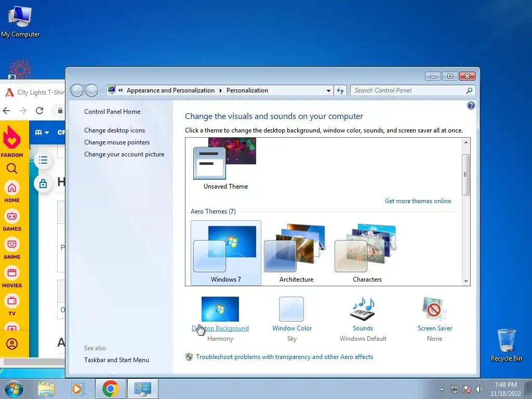The width and height of the screenshot is (532, 399).
Task: Open Change your account picture link
Action: 124,154
